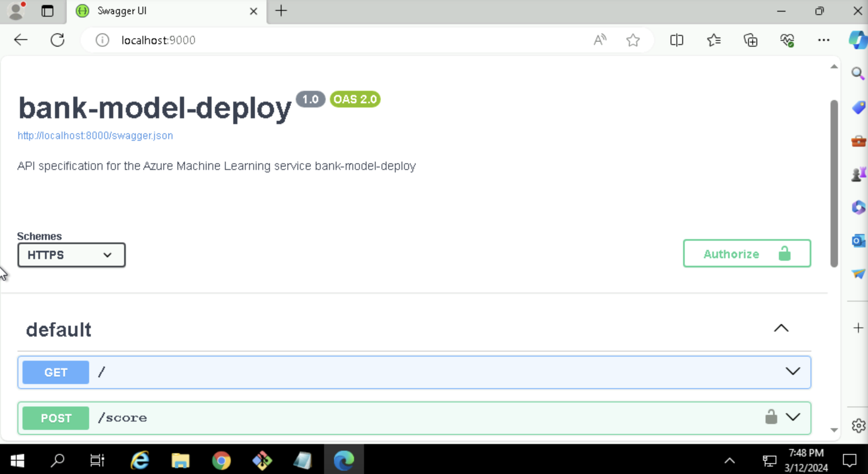Open the Edge sidebar search icon

click(x=858, y=74)
